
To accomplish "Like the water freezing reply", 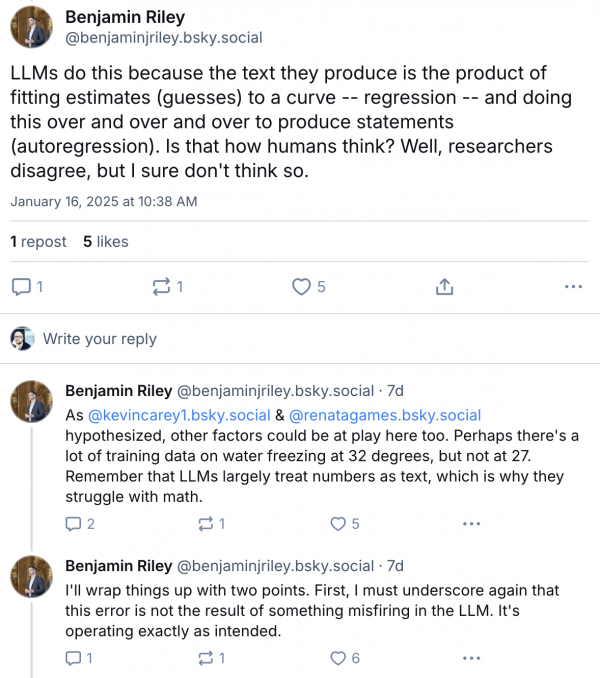I will 339,523.
